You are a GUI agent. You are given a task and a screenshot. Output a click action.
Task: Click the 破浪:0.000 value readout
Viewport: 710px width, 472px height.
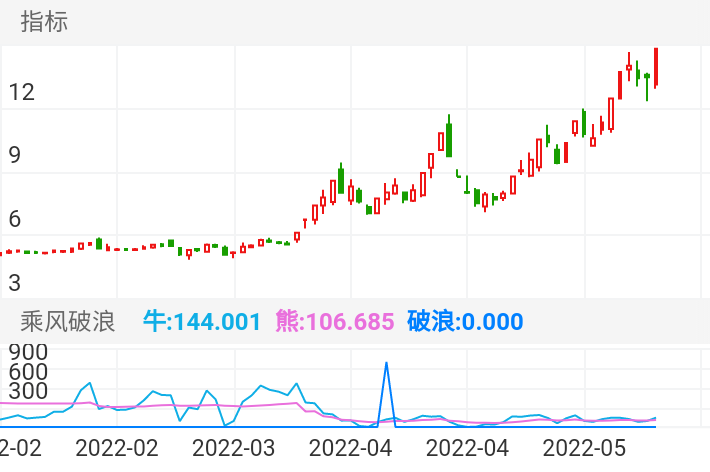pyautogui.click(x=465, y=322)
